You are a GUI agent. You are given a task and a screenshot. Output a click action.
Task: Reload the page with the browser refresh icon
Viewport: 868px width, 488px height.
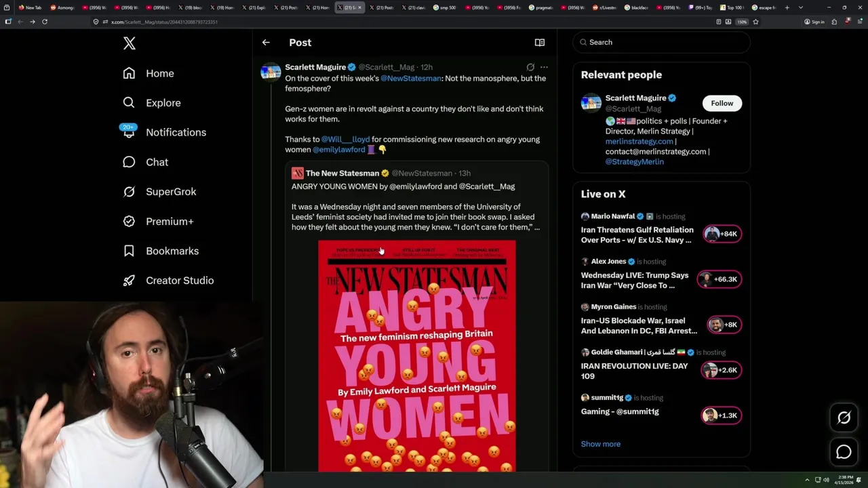45,22
